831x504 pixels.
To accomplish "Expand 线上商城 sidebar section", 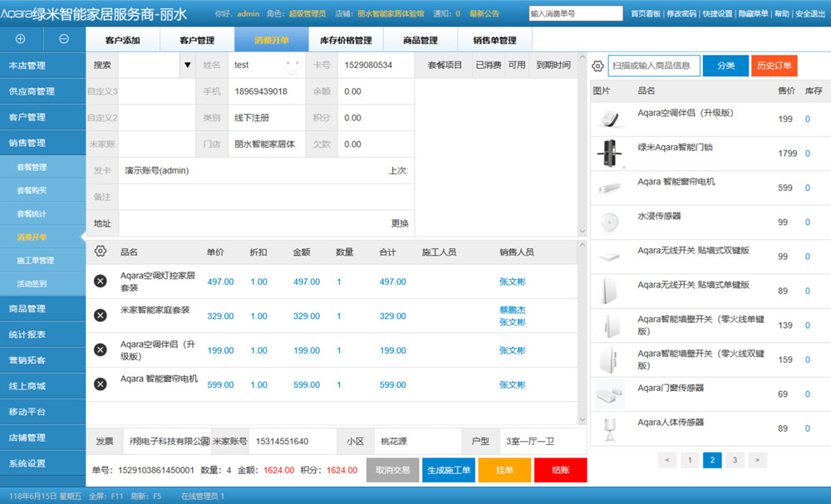I will pyautogui.click(x=43, y=386).
